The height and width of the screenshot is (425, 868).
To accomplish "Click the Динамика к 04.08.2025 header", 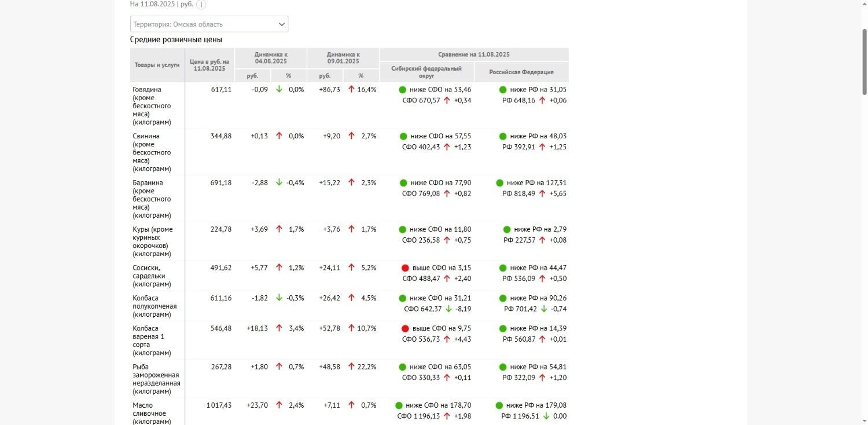I will (x=270, y=58).
